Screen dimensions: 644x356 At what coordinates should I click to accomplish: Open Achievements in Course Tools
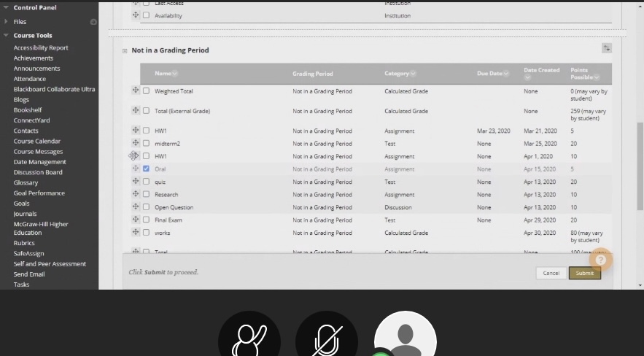34,58
